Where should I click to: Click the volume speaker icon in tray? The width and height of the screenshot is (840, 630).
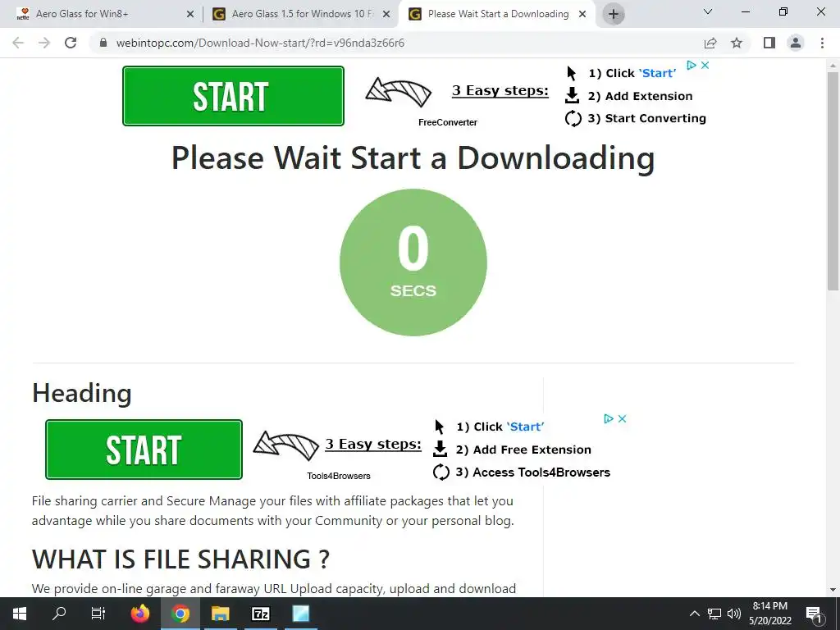click(x=734, y=614)
